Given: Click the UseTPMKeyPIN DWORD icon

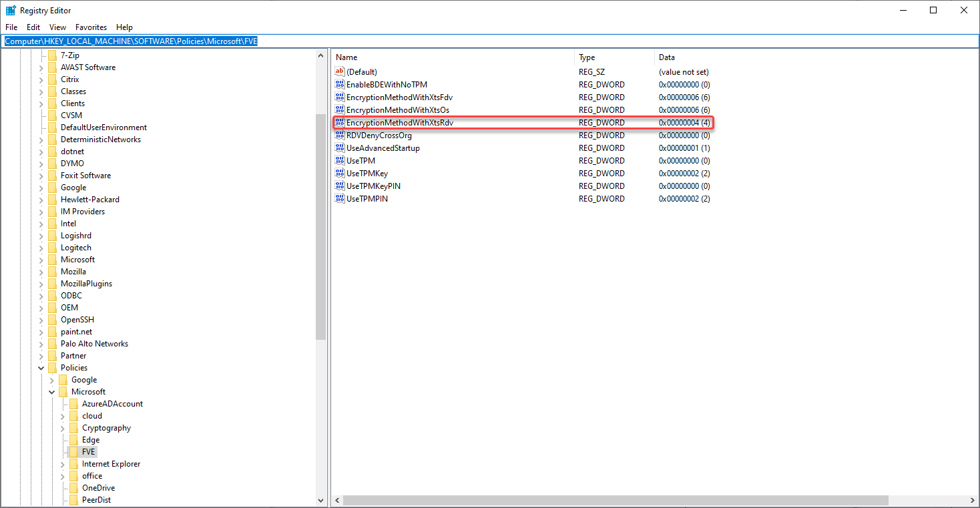Looking at the screenshot, I should pos(340,186).
